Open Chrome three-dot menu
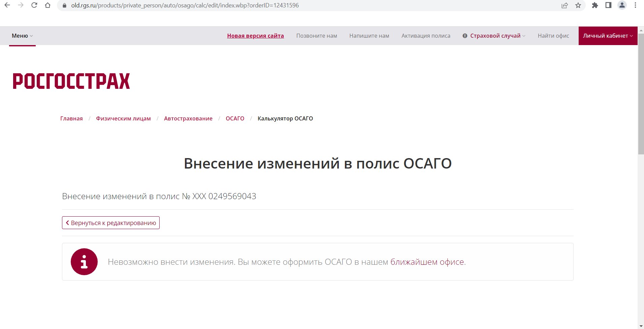Viewport: 644px width, 329px height. (635, 5)
